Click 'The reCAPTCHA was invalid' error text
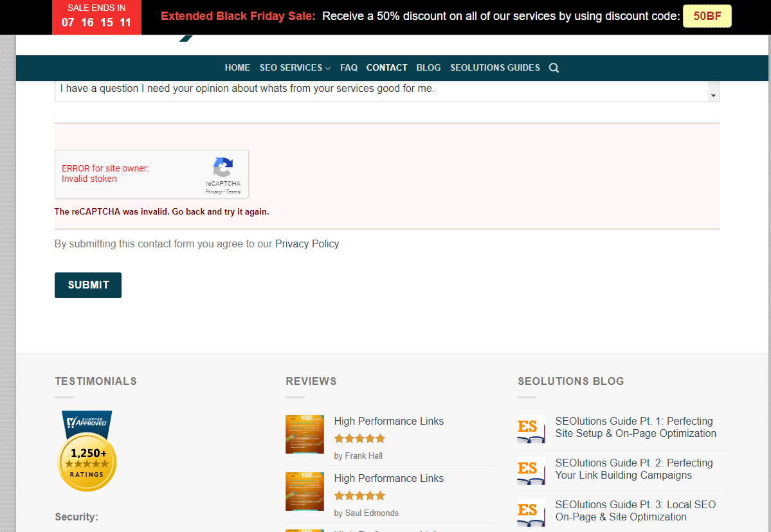771x532 pixels. click(162, 212)
